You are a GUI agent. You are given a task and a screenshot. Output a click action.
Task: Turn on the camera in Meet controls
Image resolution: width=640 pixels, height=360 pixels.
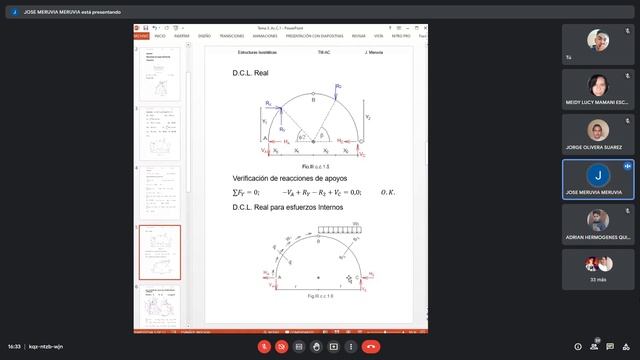click(x=282, y=347)
